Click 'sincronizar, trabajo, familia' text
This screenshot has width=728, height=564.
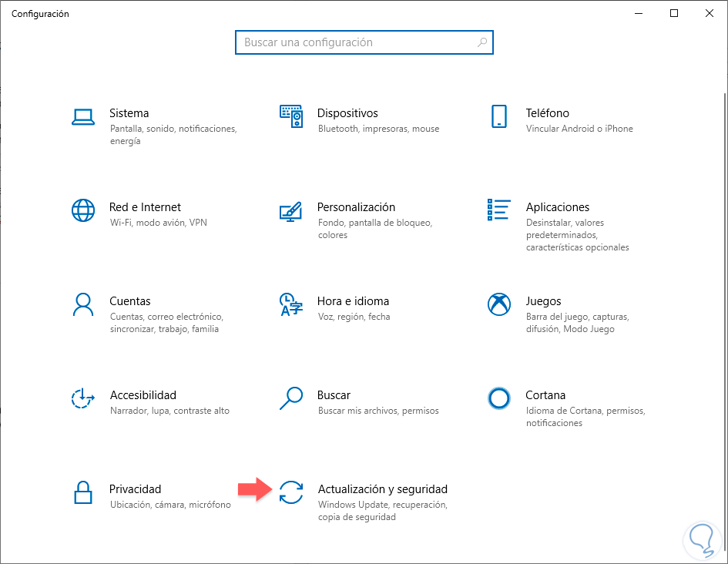point(164,329)
